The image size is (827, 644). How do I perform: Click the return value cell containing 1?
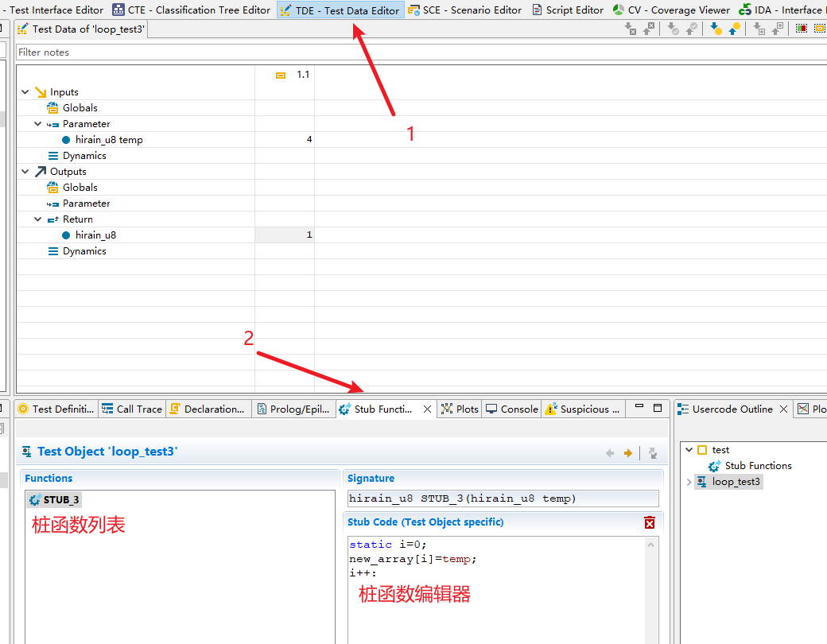coord(285,235)
